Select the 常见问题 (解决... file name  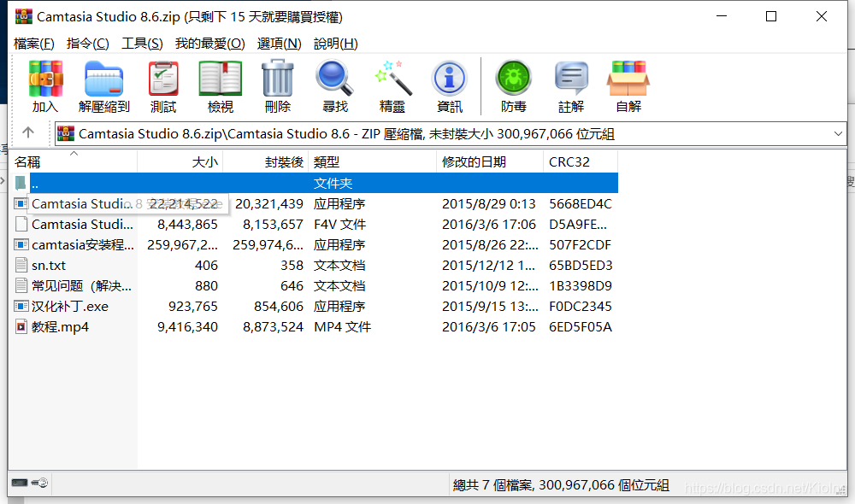point(81,285)
